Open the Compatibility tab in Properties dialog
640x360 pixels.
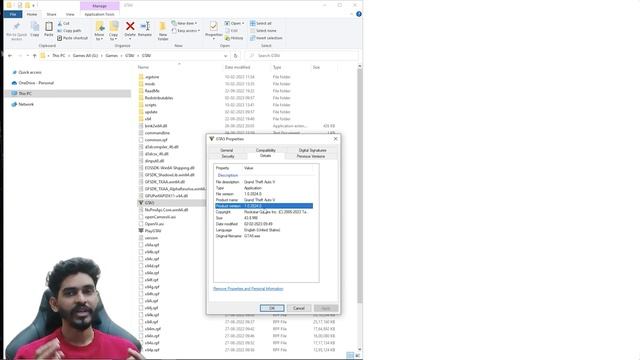pyautogui.click(x=266, y=150)
